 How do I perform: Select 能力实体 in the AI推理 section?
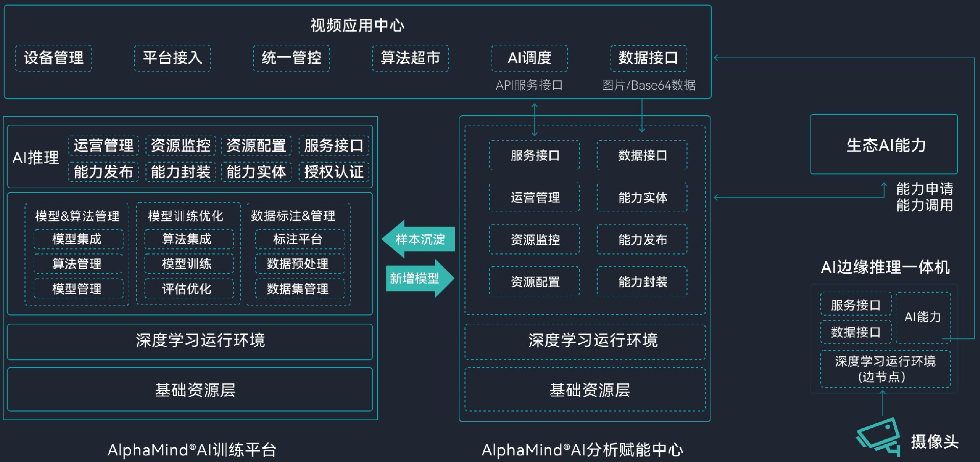pos(256,172)
